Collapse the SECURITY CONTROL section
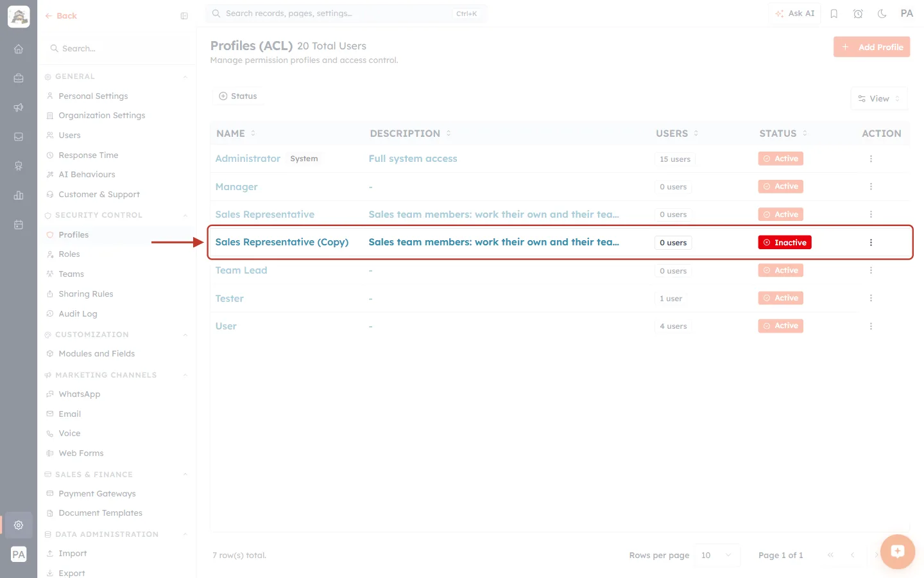Viewport: 924px width, 578px height. (185, 216)
